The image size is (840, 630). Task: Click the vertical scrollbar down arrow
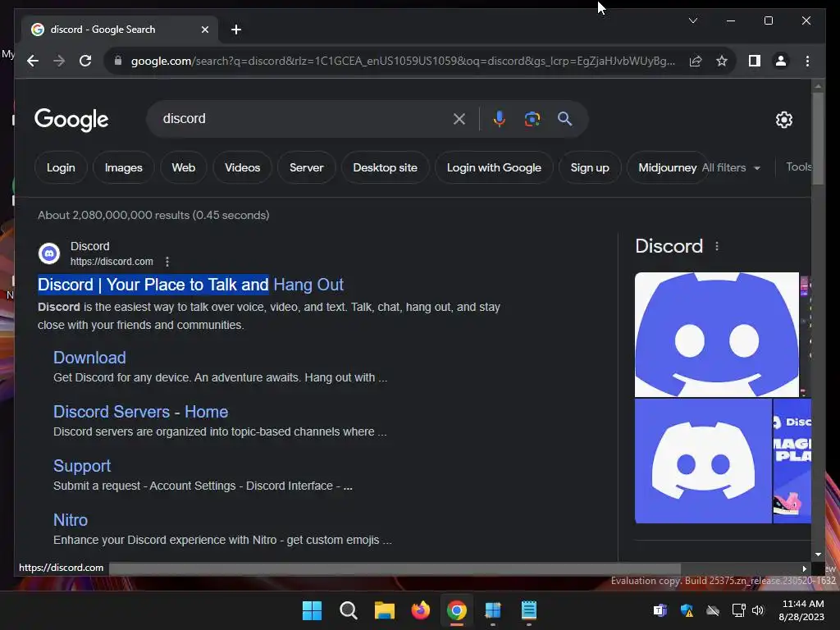818,555
